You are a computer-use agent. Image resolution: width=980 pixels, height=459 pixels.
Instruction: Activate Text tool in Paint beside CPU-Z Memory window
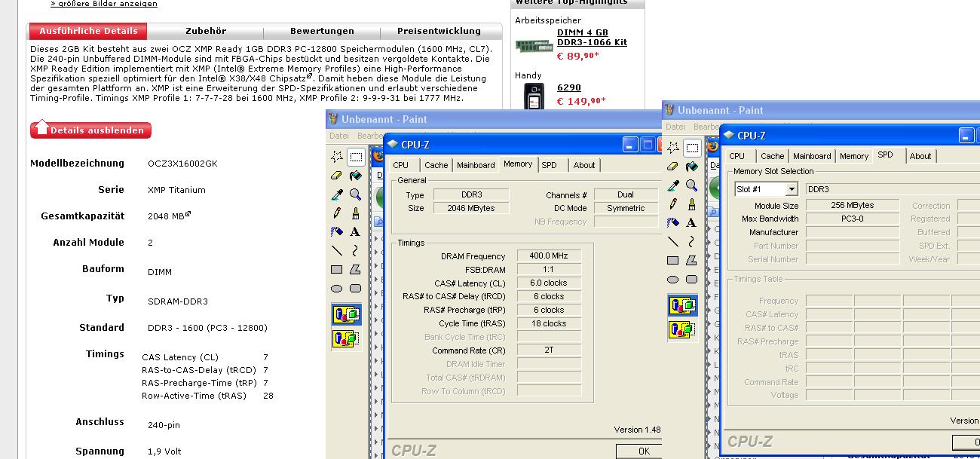(x=355, y=232)
